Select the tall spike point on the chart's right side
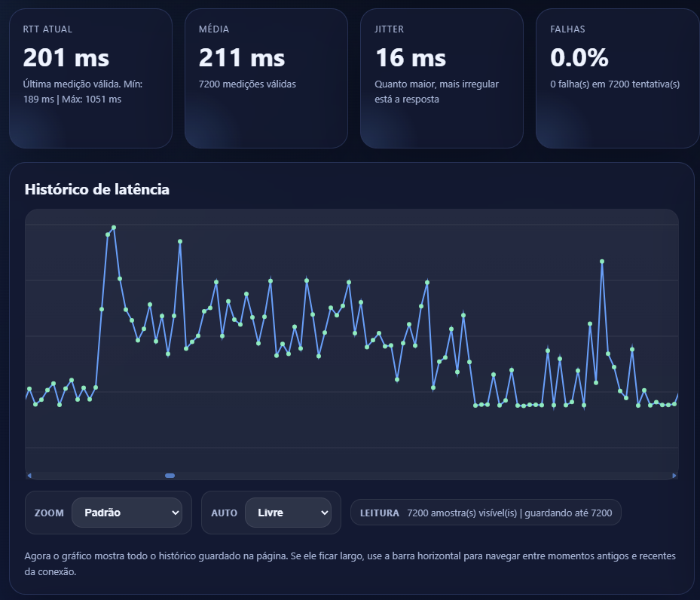Viewport: 700px width, 600px height. pos(602,262)
